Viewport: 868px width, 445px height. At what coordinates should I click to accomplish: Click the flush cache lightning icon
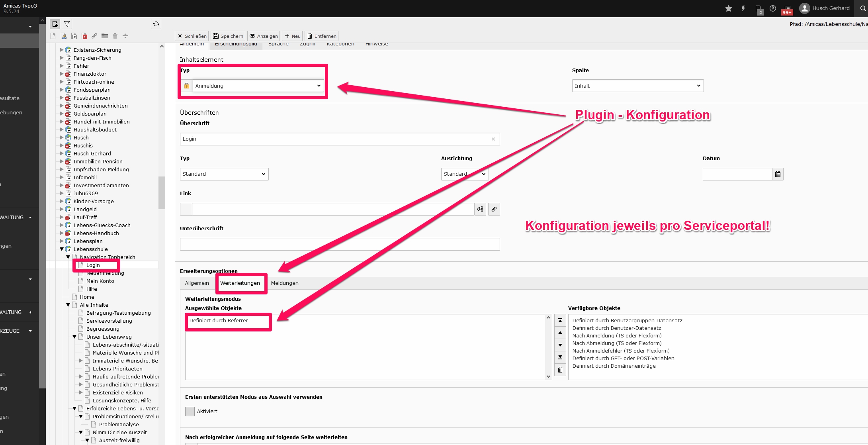coord(743,8)
